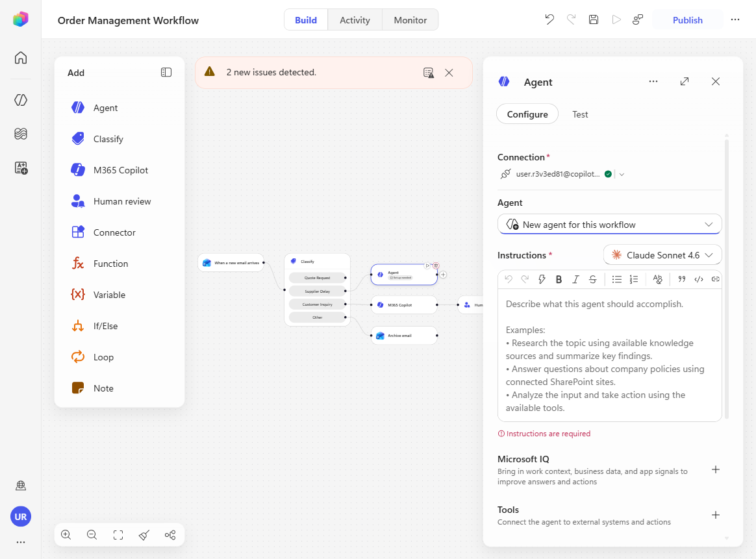Image resolution: width=756 pixels, height=559 pixels.
Task: Add a Function node
Action: (119, 264)
